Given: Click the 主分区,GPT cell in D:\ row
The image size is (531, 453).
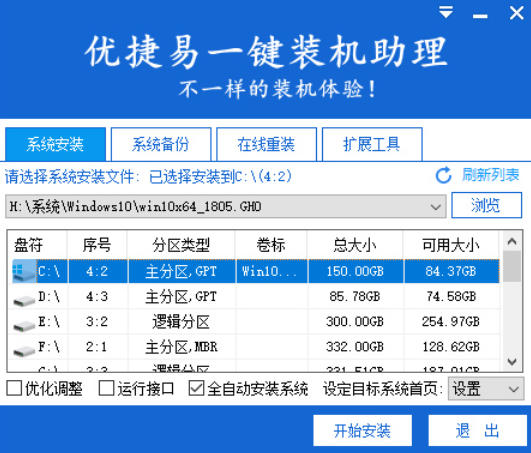Looking at the screenshot, I should pos(181,297).
